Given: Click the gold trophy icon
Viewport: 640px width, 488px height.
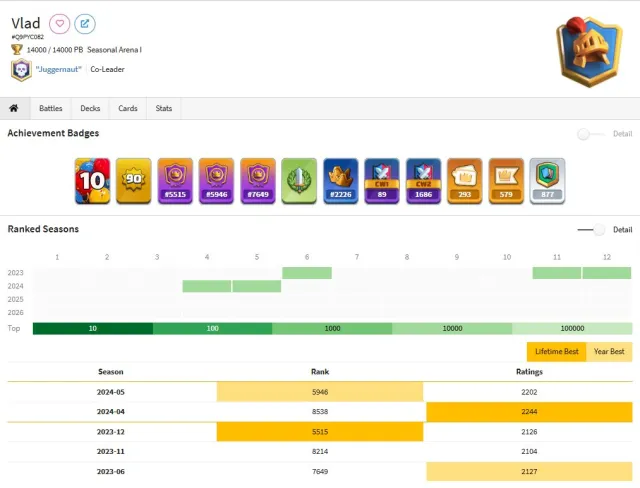Looking at the screenshot, I should coord(17,50).
